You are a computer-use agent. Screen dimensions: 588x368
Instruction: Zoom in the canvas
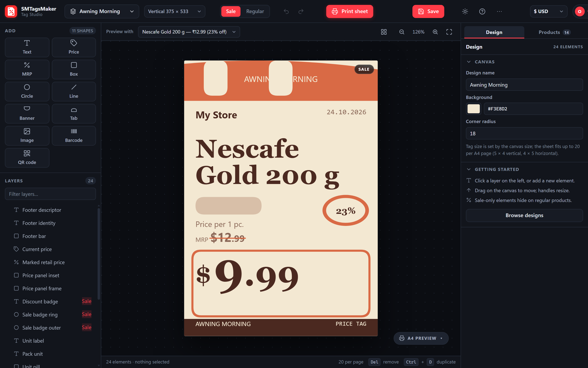435,32
